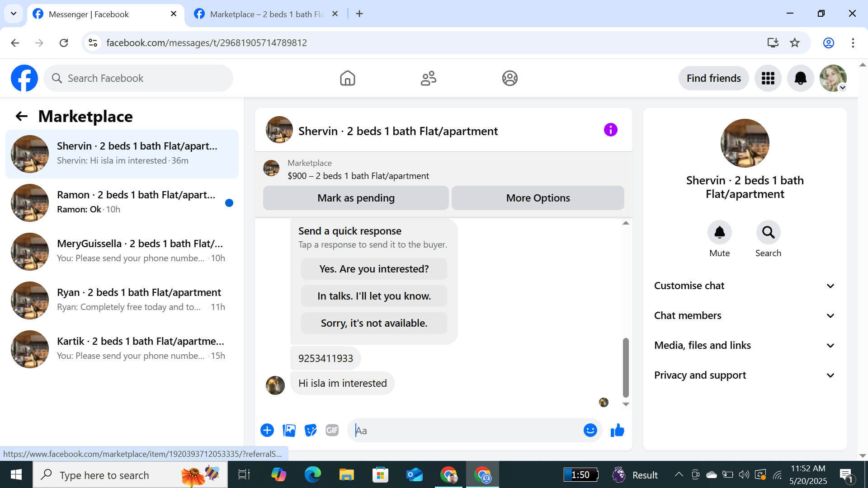This screenshot has height=488, width=868.
Task: Click the chat scroll-up arrow
Action: click(626, 223)
